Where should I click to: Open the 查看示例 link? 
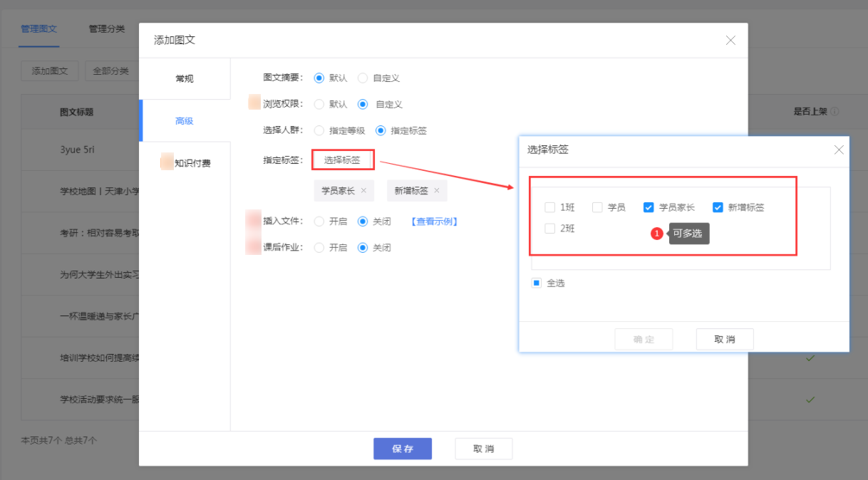(434, 221)
